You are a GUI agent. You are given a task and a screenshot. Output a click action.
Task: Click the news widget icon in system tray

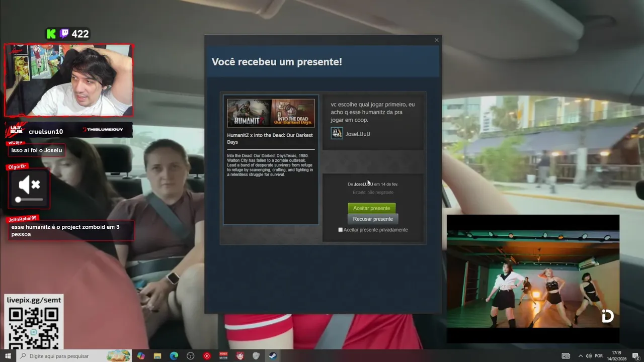click(566, 356)
